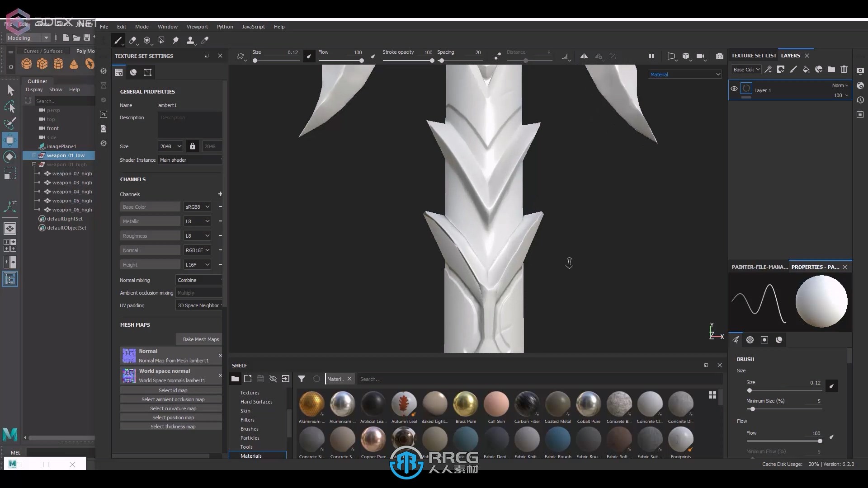Image resolution: width=868 pixels, height=488 pixels.
Task: Open the Edit menu
Action: point(122,26)
